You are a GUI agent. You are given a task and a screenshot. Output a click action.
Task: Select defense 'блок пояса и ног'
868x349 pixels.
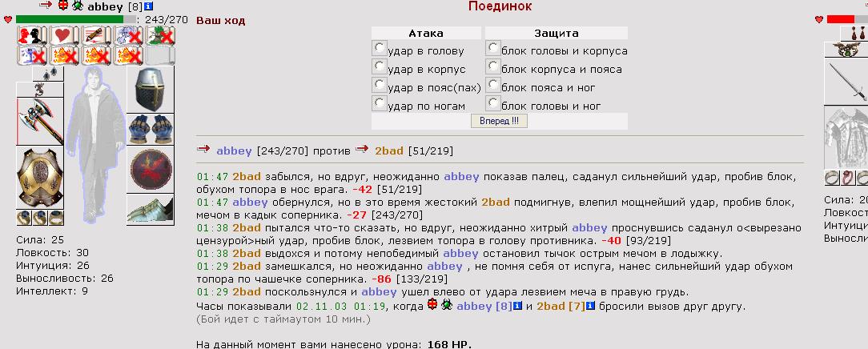pos(492,85)
